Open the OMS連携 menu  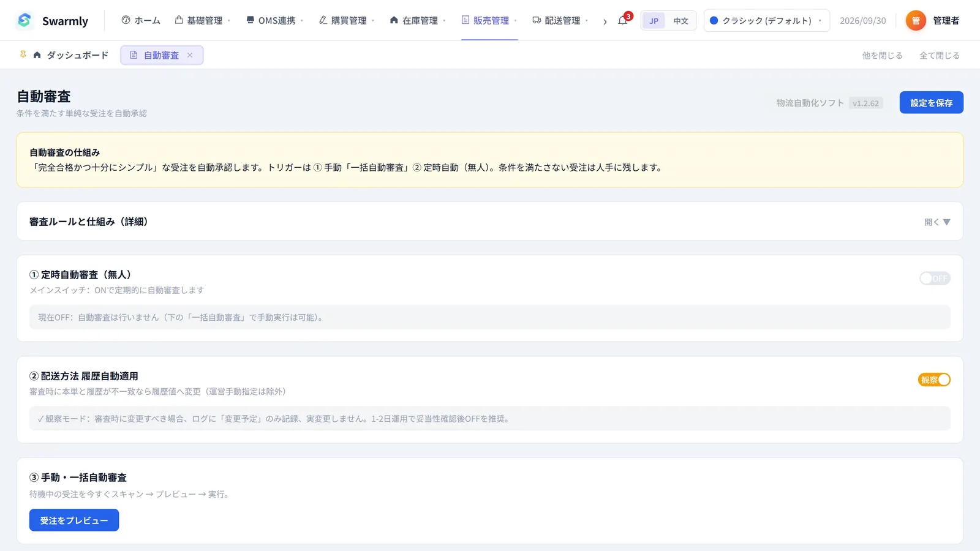coord(275,20)
